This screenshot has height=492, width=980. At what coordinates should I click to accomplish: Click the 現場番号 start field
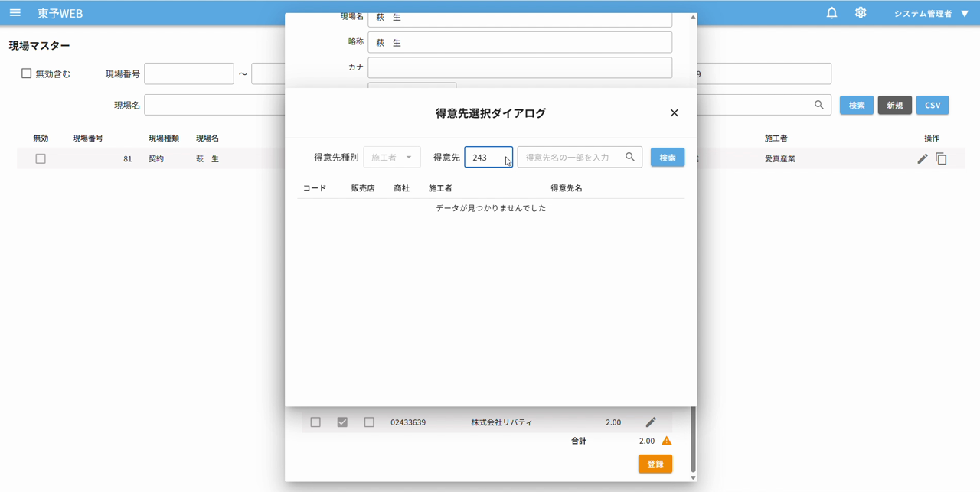pos(189,73)
